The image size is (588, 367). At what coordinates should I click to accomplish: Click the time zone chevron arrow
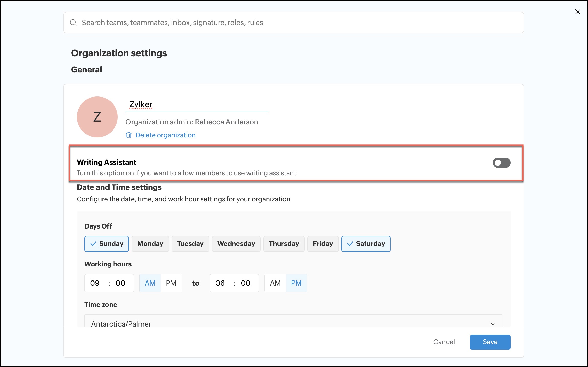click(493, 324)
